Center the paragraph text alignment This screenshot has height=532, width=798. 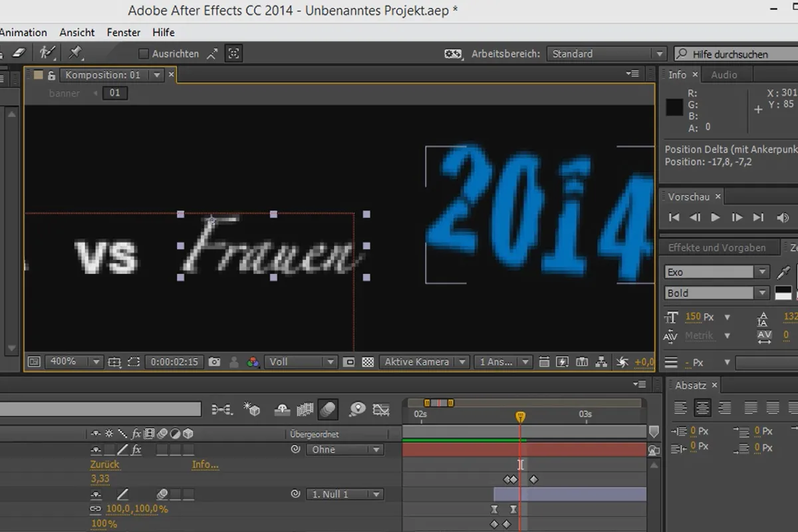(x=703, y=408)
